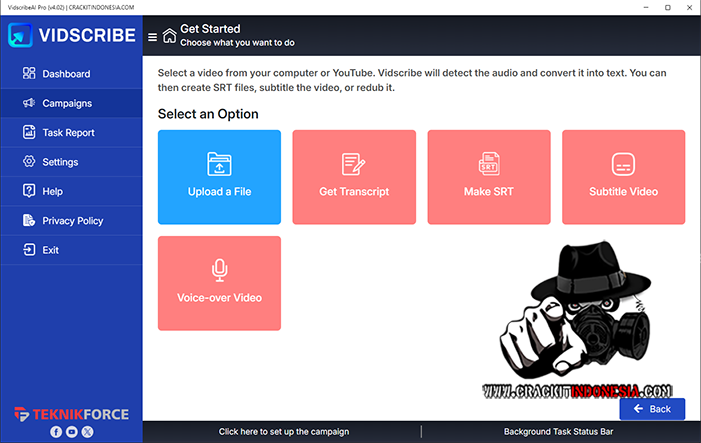701x443 pixels.
Task: Click the Dashboard grid icon
Action: (x=29, y=73)
